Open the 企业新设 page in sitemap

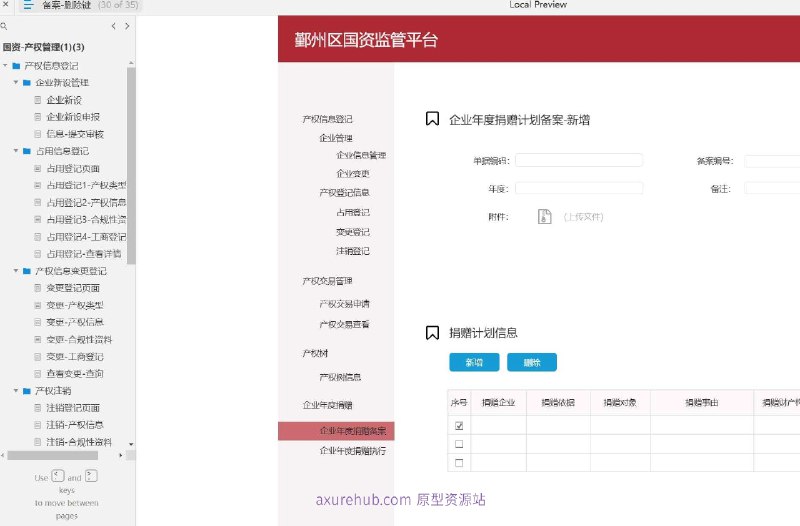coord(64,100)
